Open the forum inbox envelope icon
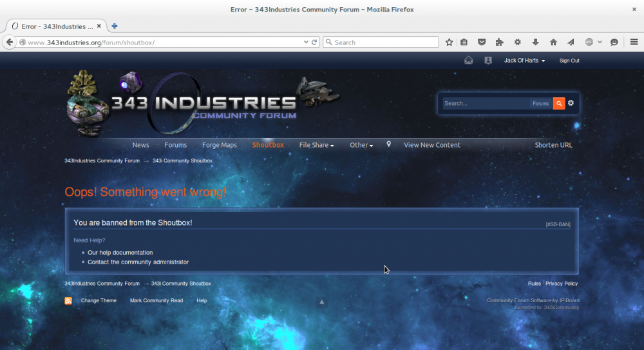The image size is (644, 350). point(468,61)
